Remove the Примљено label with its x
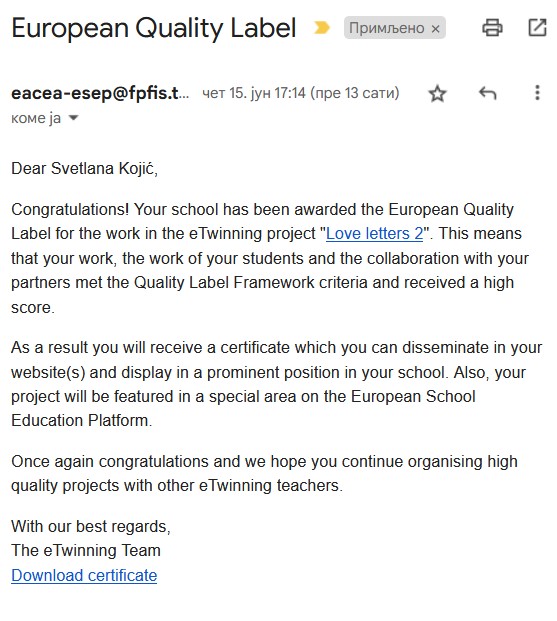 coord(435,29)
